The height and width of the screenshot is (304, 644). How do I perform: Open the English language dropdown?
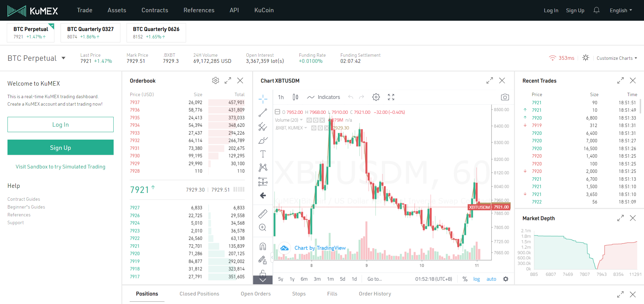[x=621, y=10]
